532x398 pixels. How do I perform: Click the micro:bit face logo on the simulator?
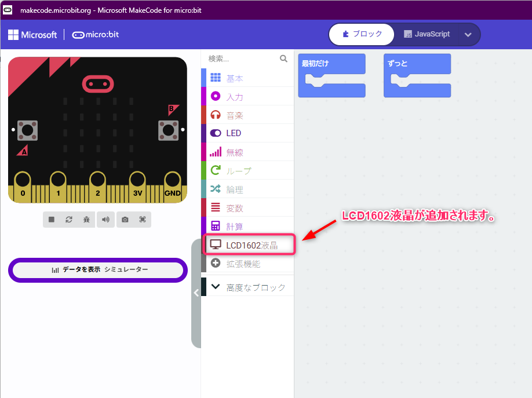tap(98, 84)
